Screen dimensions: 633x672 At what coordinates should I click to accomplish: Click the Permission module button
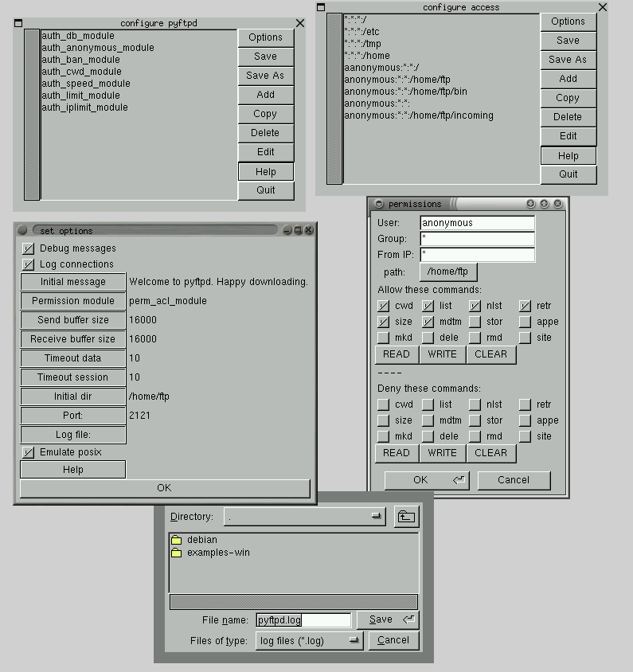(73, 301)
